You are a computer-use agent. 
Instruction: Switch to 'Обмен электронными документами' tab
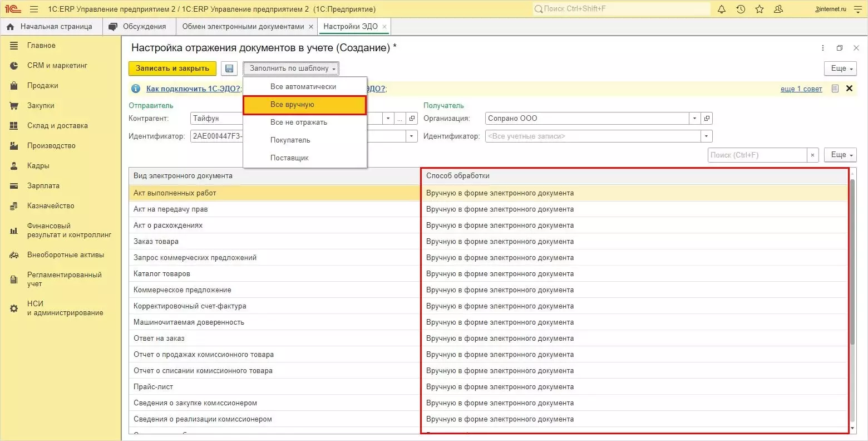coord(243,27)
